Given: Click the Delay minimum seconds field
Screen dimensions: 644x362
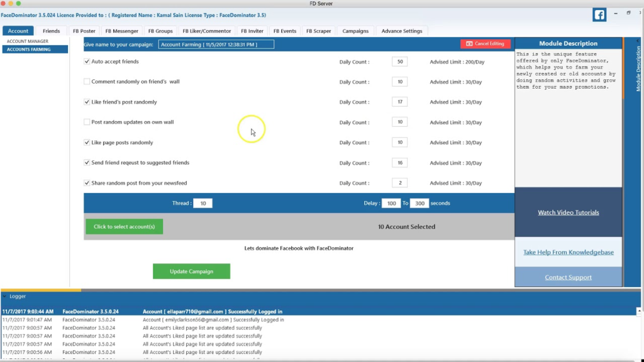Looking at the screenshot, I should tap(391, 203).
